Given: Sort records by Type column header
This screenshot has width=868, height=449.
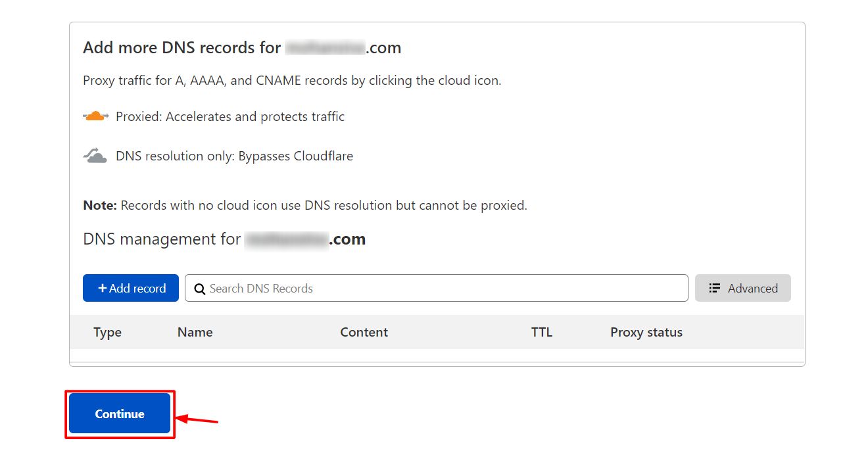Looking at the screenshot, I should [107, 332].
